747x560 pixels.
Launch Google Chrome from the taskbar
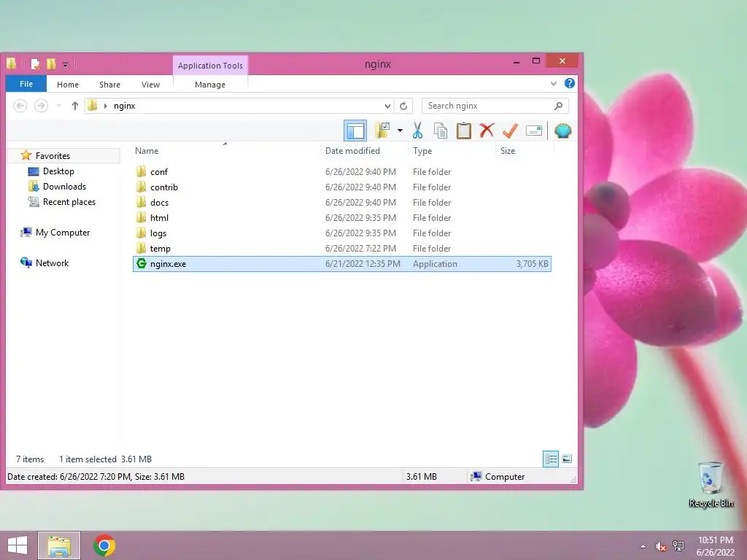click(104, 545)
